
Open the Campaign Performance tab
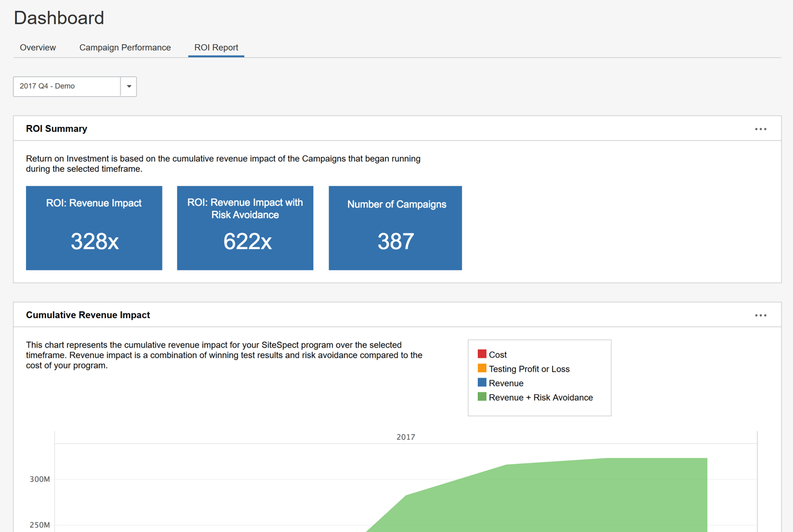coord(125,48)
